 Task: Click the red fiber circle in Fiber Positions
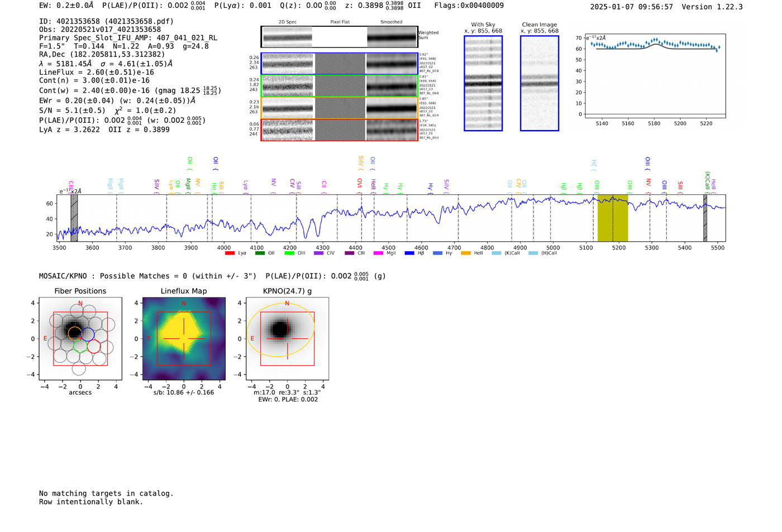[94, 346]
